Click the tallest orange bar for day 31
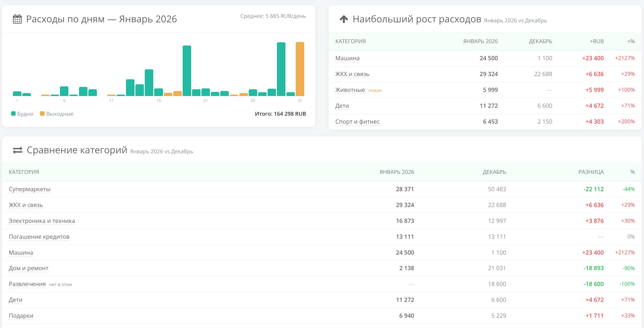 300,69
